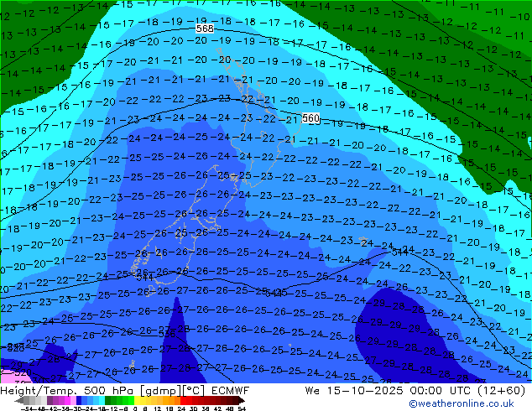Image resolution: width=532 pixels, height=411 pixels.
Task: Click the 568 contour height label
Action: tap(205, 29)
